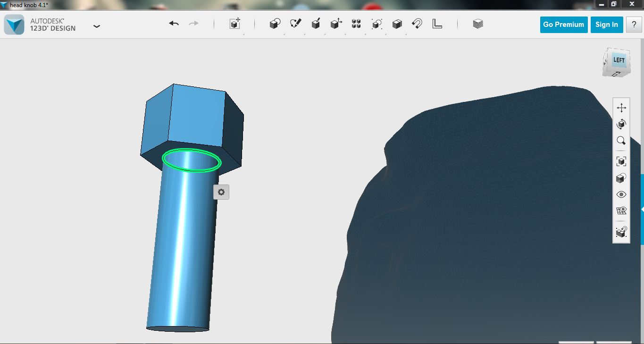The width and height of the screenshot is (644, 344).
Task: Expand the right side panel arrow
Action: pyautogui.click(x=642, y=209)
